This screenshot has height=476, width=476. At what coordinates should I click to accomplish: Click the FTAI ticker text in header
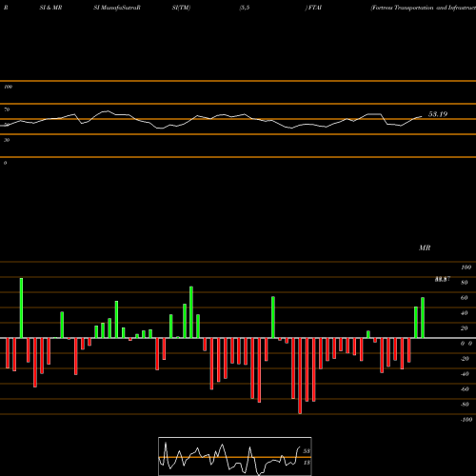pos(315,8)
